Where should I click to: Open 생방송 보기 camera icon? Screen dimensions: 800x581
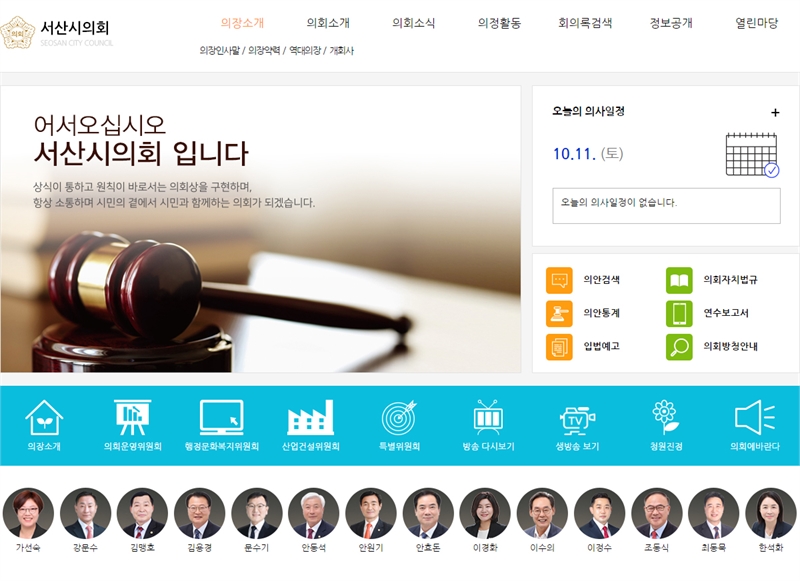click(x=577, y=417)
